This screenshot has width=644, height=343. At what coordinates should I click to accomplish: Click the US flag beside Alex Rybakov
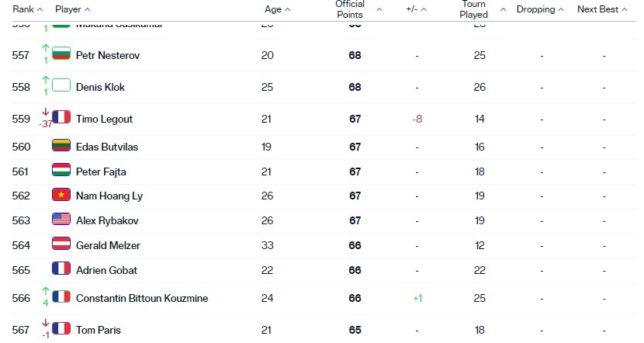[x=61, y=219]
